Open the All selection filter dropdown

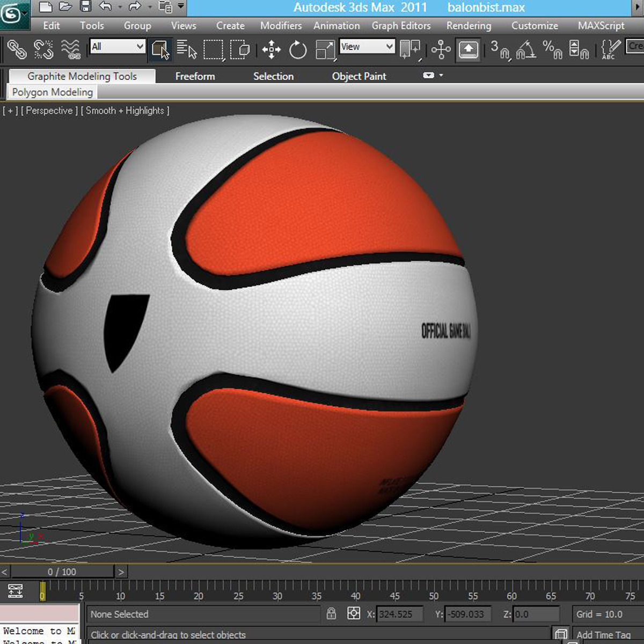click(118, 46)
